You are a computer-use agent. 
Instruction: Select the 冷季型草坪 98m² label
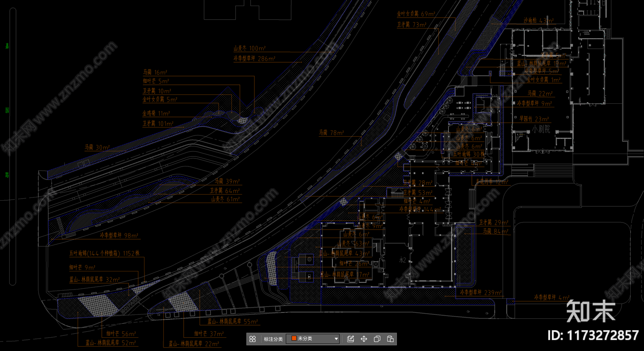(119, 236)
